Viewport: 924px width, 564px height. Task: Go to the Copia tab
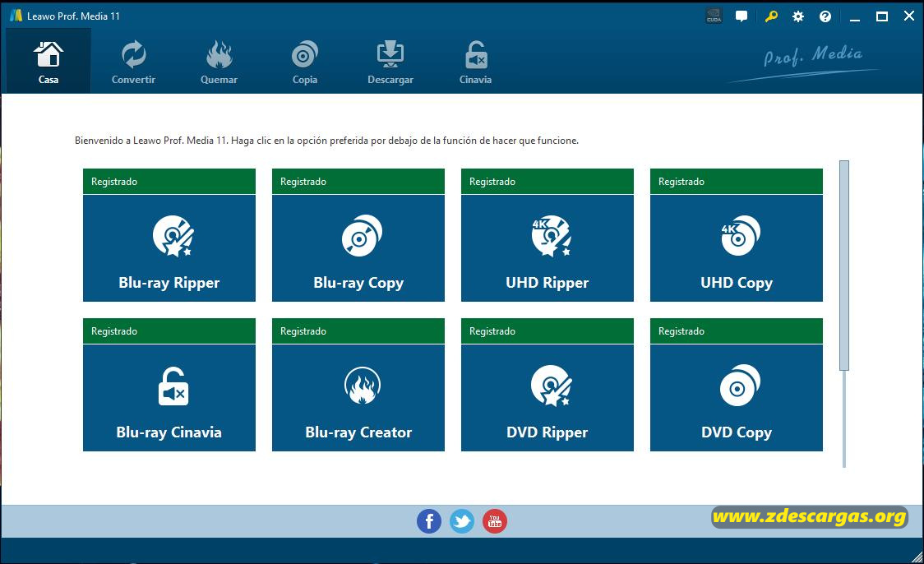tap(305, 62)
